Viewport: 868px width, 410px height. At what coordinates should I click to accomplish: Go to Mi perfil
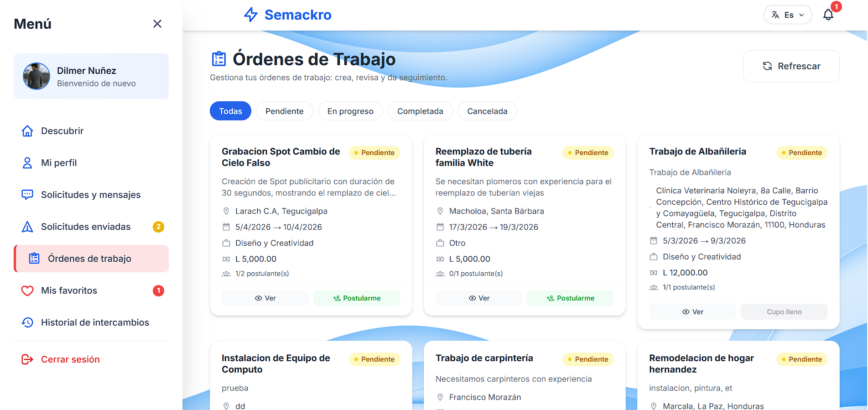tap(91, 163)
